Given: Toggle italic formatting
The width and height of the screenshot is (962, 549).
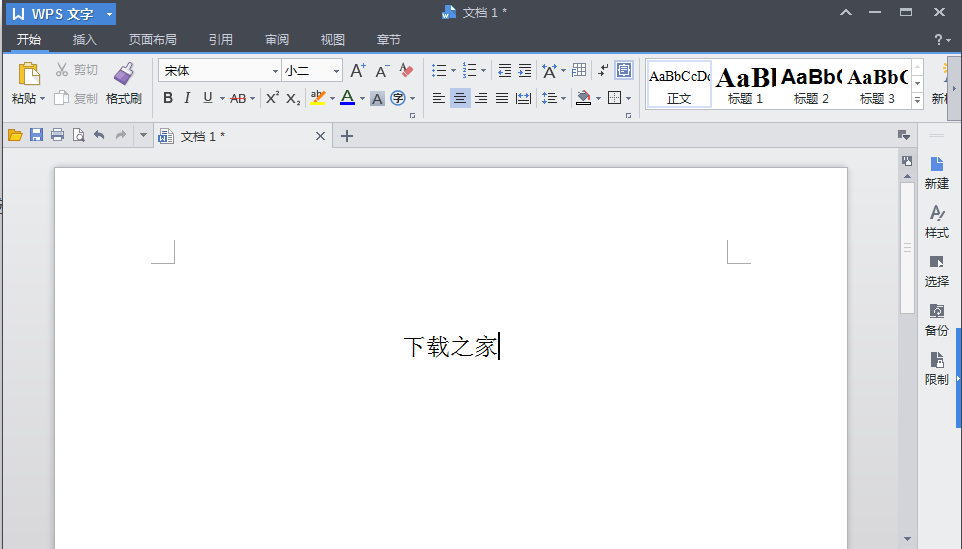Looking at the screenshot, I should click(187, 98).
